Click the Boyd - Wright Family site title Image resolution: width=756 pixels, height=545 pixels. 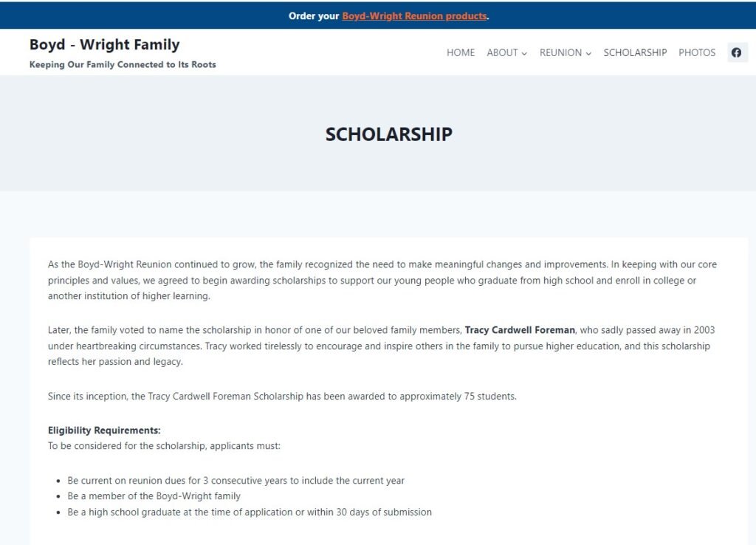105,44
